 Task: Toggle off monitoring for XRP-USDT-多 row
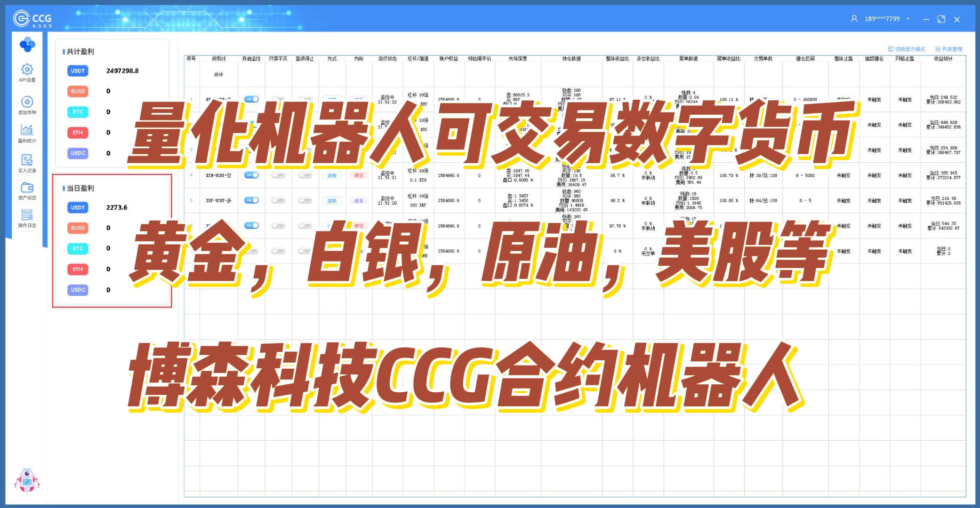pyautogui.click(x=251, y=200)
